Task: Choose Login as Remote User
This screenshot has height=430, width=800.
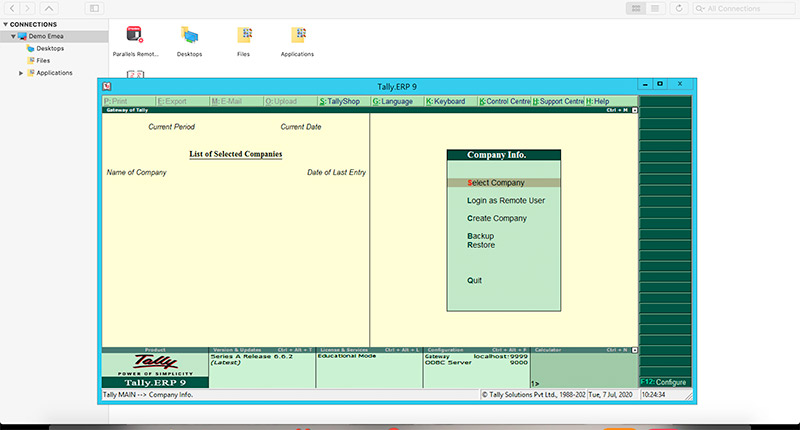Action: (x=506, y=200)
